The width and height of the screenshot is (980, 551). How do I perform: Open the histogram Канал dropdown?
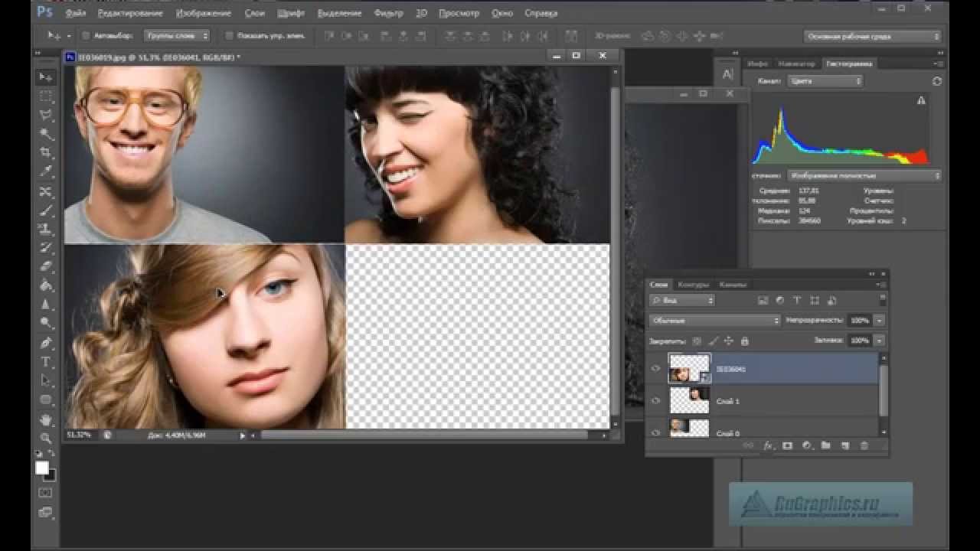[825, 81]
